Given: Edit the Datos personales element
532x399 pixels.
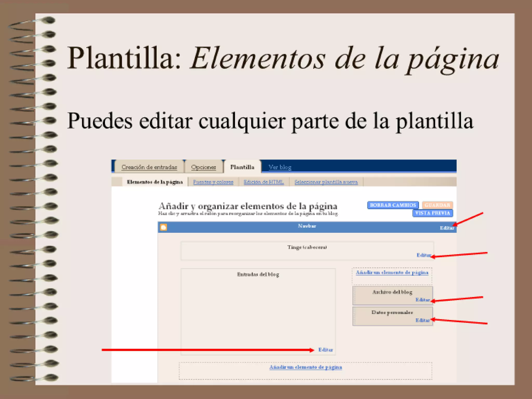Looking at the screenshot, I should pyautogui.click(x=423, y=320).
